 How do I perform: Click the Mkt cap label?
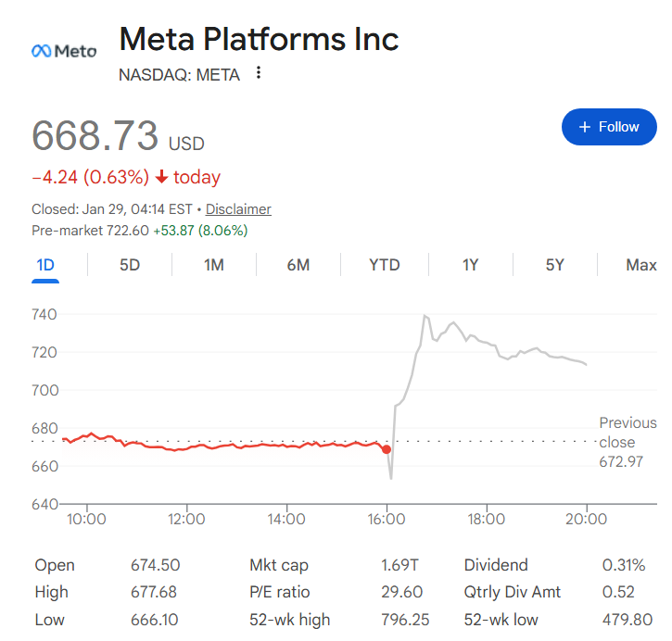279,565
